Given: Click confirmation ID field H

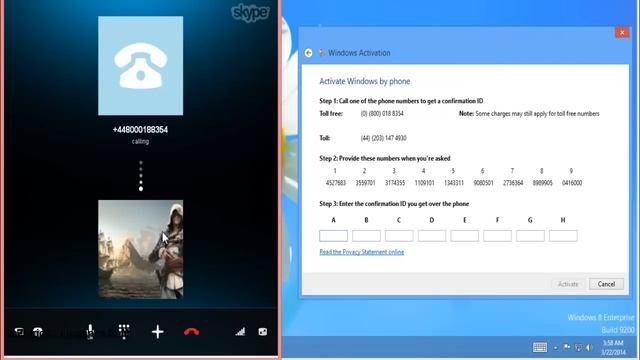Looking at the screenshot, I should pos(563,236).
